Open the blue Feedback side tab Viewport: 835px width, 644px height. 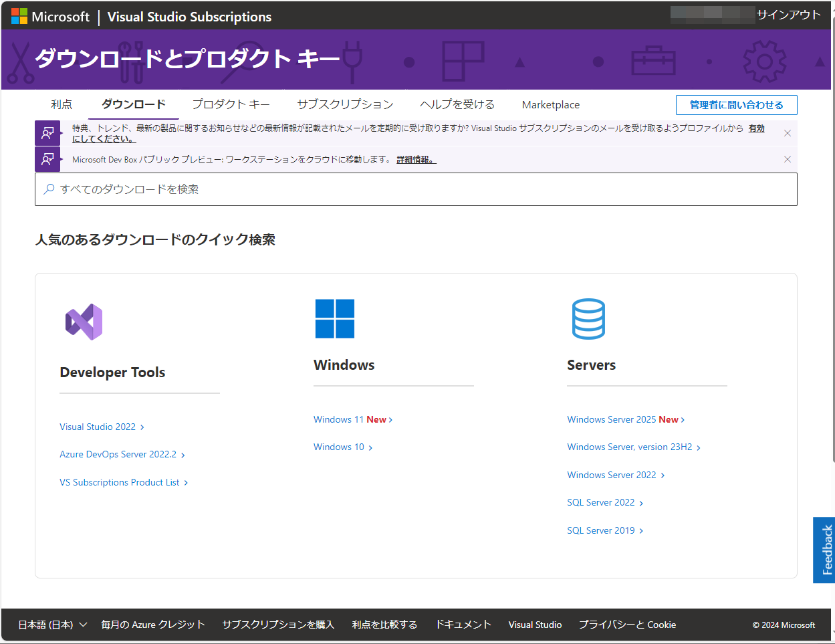coord(824,550)
